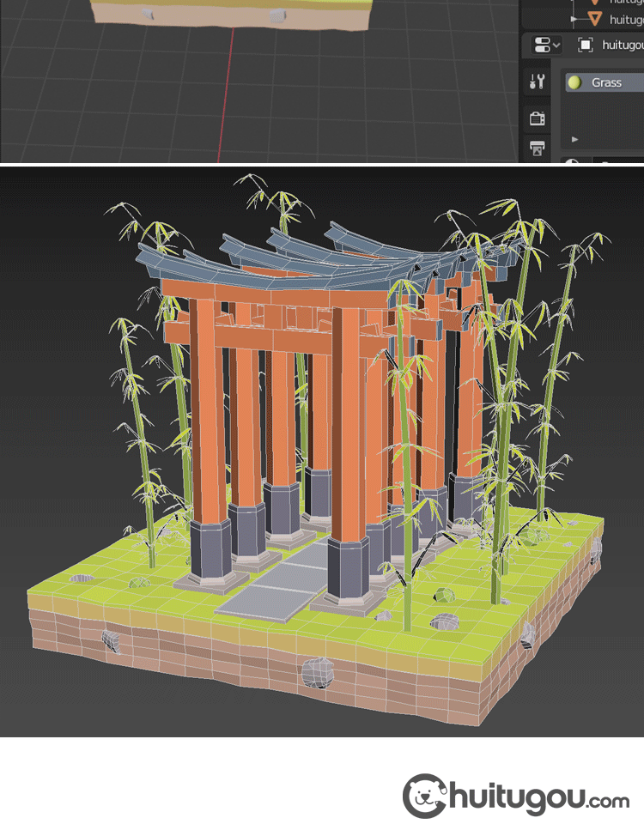Viewport: 644px width, 824px height.
Task: Select the huitugou mesh item in outliner
Action: tap(625, 18)
